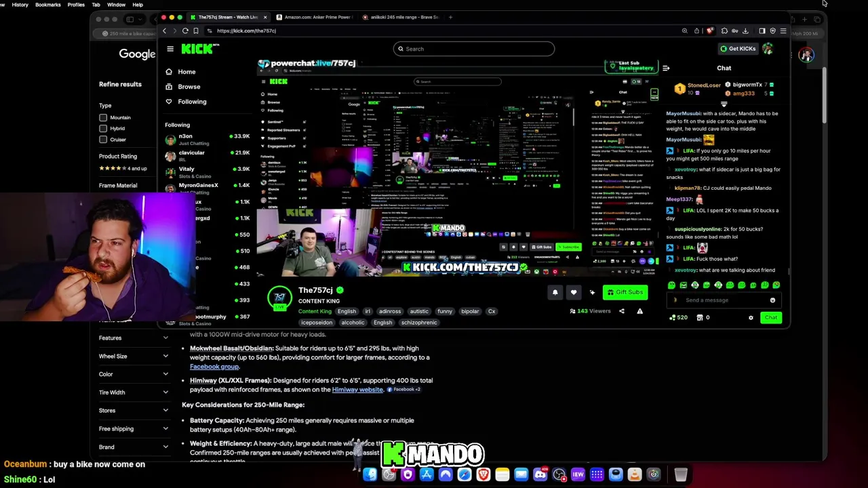Click the report warning triangle icon
This screenshot has height=488, width=868.
tap(639, 311)
